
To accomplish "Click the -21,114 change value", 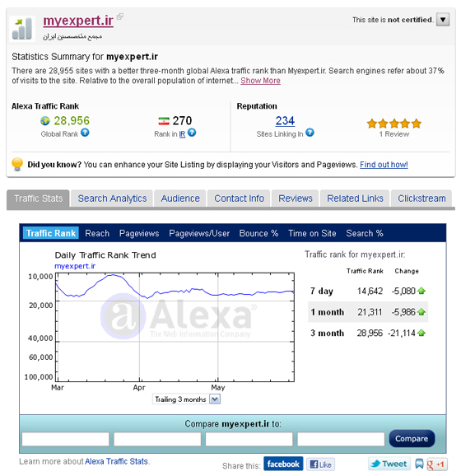I will 401,333.
